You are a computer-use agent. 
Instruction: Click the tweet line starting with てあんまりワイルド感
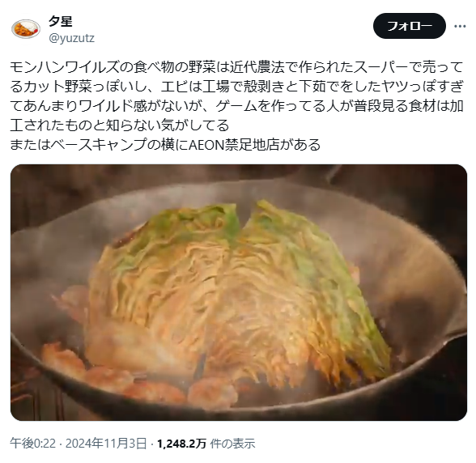(236, 106)
